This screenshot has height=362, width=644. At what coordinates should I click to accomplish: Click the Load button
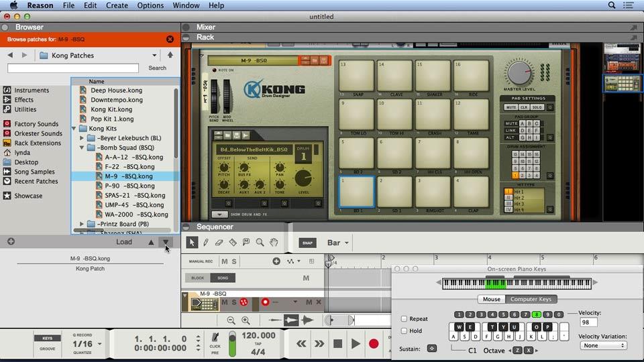coord(124,242)
